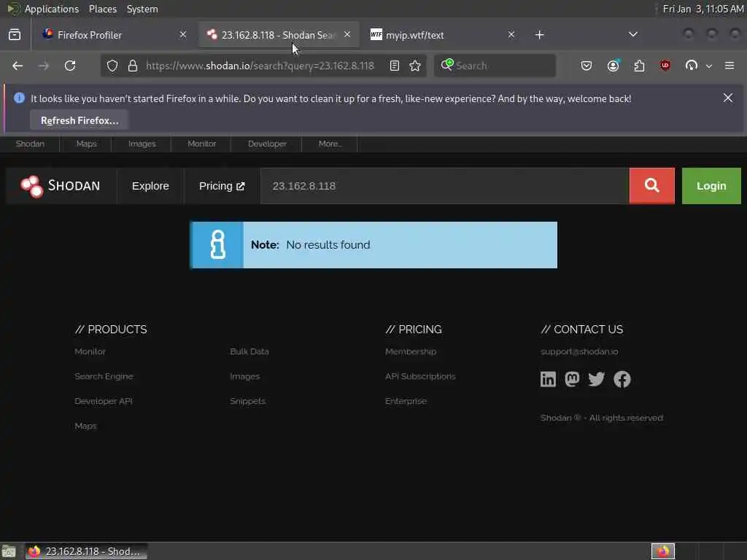Bookmark this page with star icon
Viewport: 747px width, 560px height.
click(x=415, y=66)
